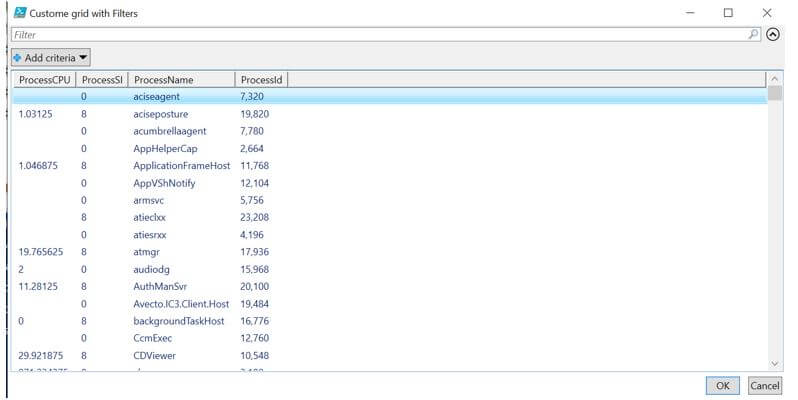Select the CDViewer process row
The width and height of the screenshot is (798, 400).
pyautogui.click(x=390, y=355)
